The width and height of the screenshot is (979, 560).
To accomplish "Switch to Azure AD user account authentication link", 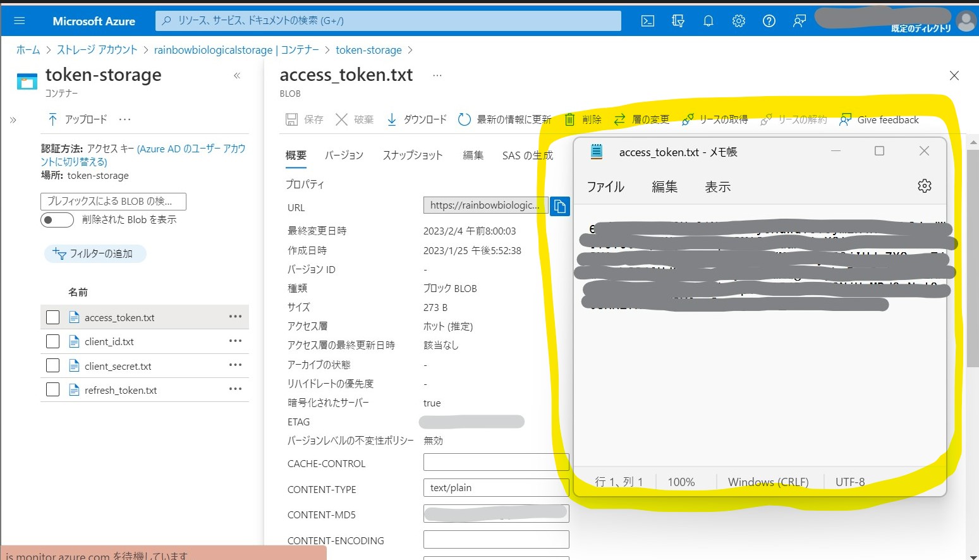I will tap(143, 155).
